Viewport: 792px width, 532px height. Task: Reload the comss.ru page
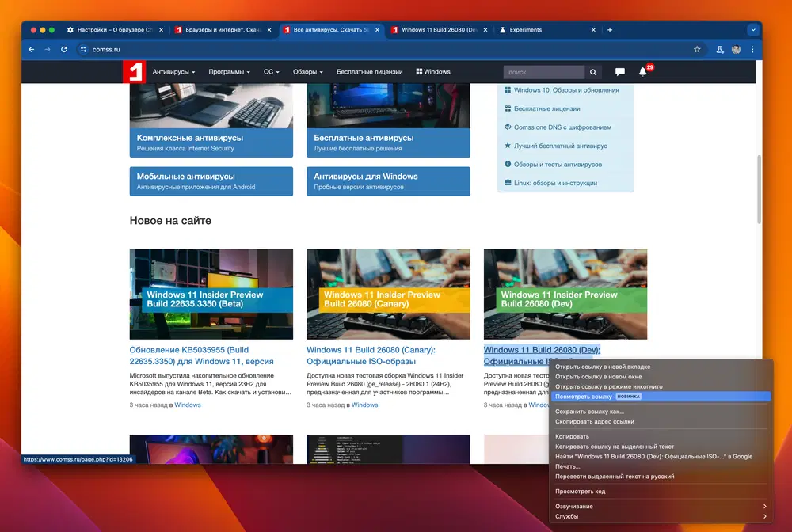pyautogui.click(x=63, y=49)
